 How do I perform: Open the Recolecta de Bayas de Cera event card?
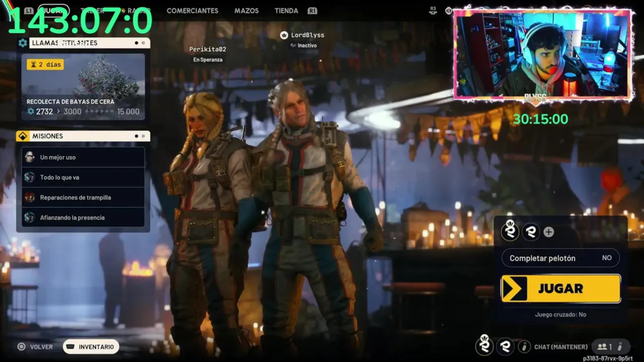click(x=83, y=86)
